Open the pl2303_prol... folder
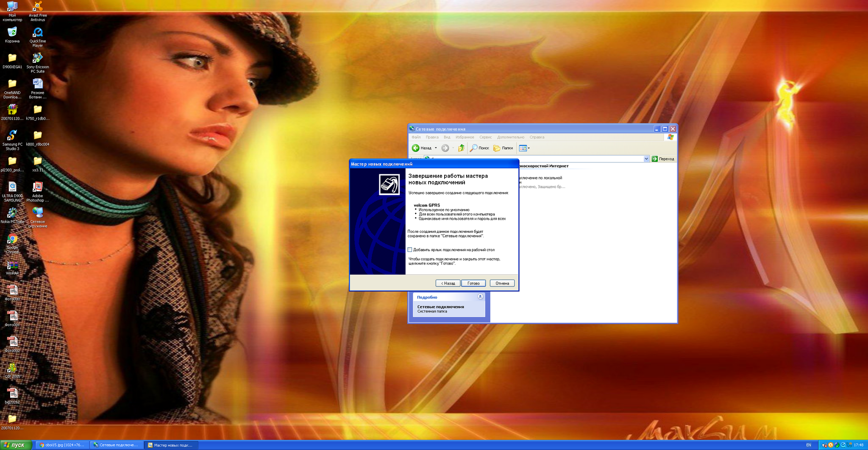The height and width of the screenshot is (450, 868). [12, 164]
